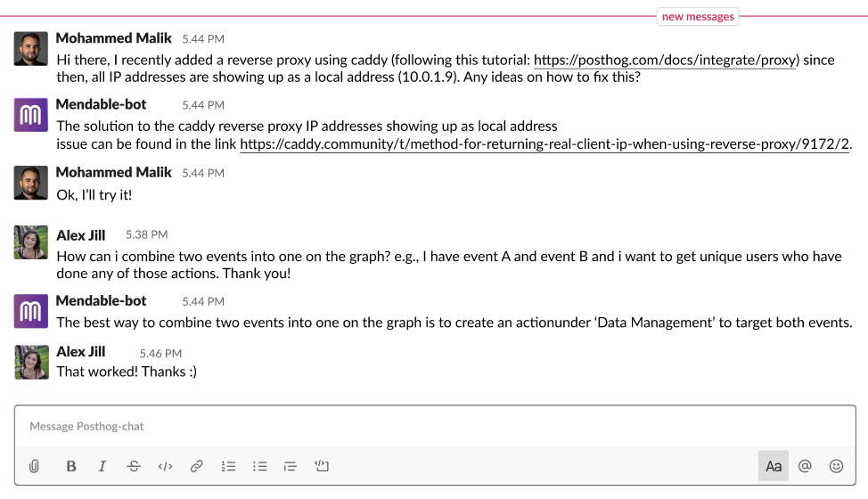Open the caddy.community reverse-proxy link

pyautogui.click(x=545, y=144)
